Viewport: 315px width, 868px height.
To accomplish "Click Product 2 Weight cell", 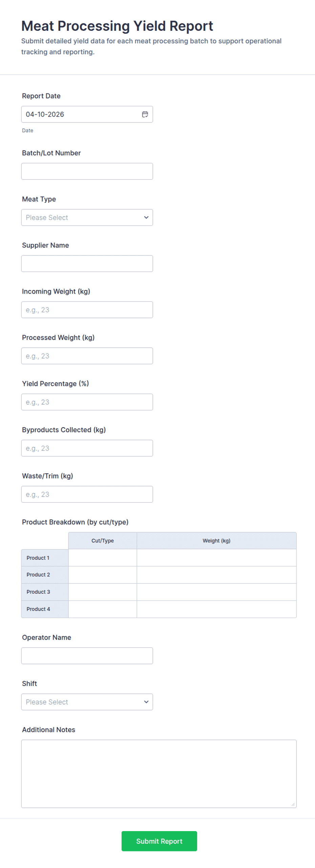I will coord(216,574).
